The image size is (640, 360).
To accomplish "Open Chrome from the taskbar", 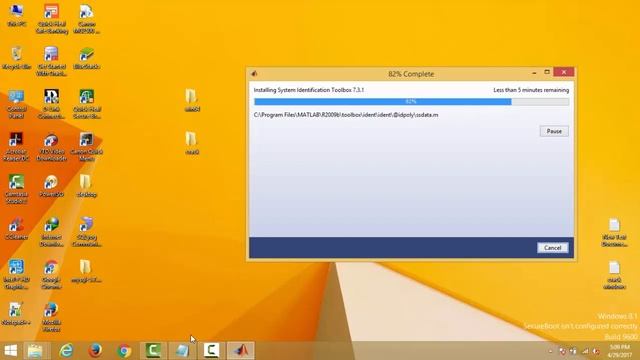I will click(x=124, y=351).
